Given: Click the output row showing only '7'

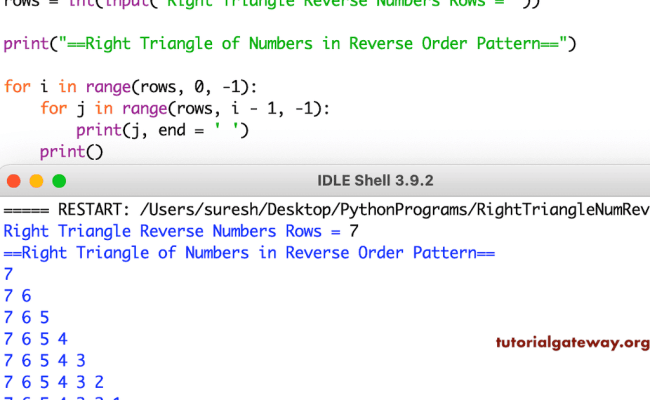Looking at the screenshot, I should 8,274.
